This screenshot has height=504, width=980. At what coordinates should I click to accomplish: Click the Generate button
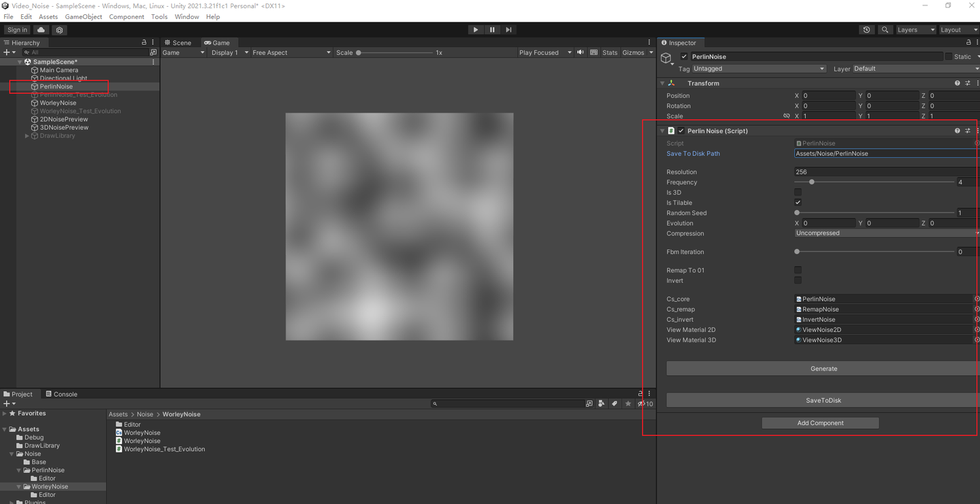(823, 368)
